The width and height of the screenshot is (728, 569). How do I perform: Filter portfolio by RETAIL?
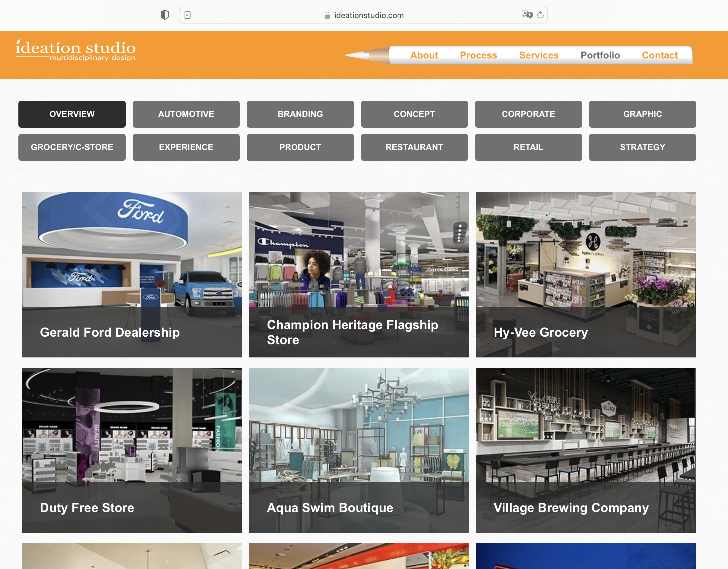point(528,147)
